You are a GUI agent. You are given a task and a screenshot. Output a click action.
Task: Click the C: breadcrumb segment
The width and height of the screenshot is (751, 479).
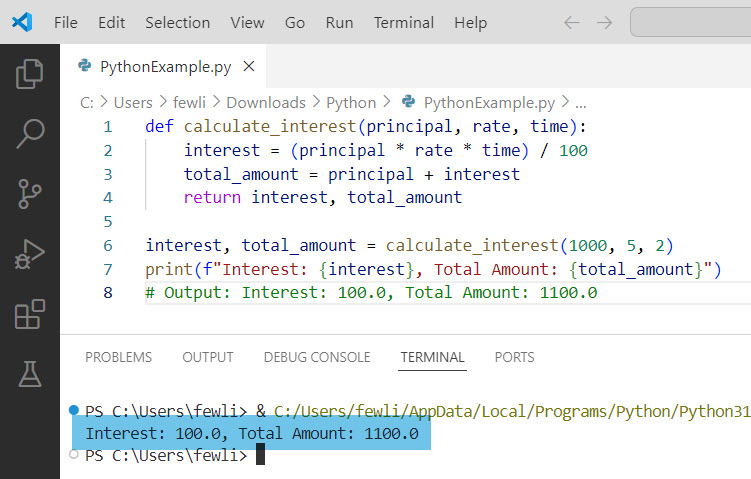coord(87,103)
